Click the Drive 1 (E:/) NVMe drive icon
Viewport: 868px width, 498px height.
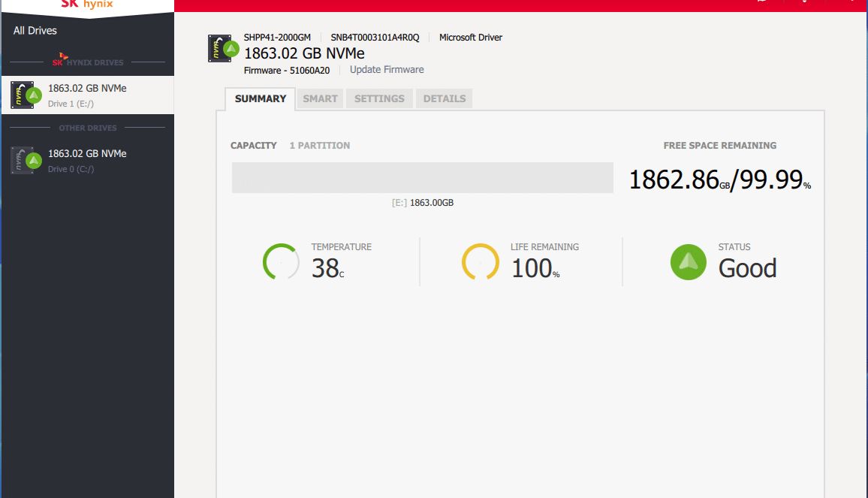[26, 95]
